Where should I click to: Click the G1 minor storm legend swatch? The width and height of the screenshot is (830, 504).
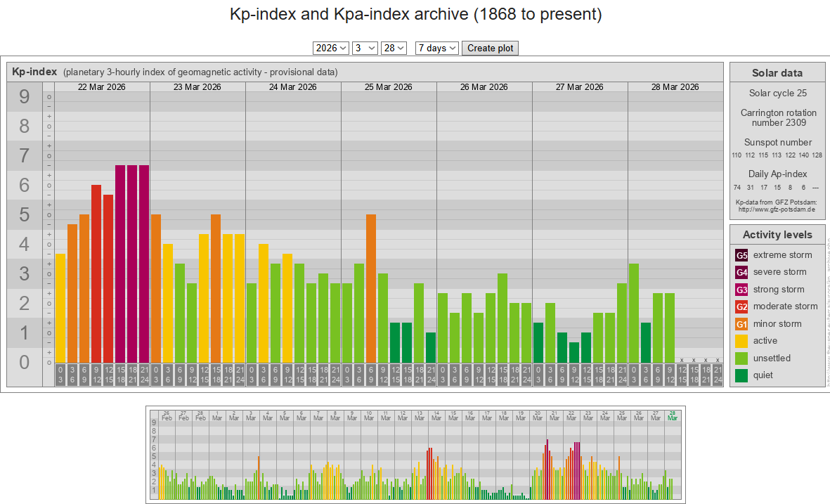point(741,324)
